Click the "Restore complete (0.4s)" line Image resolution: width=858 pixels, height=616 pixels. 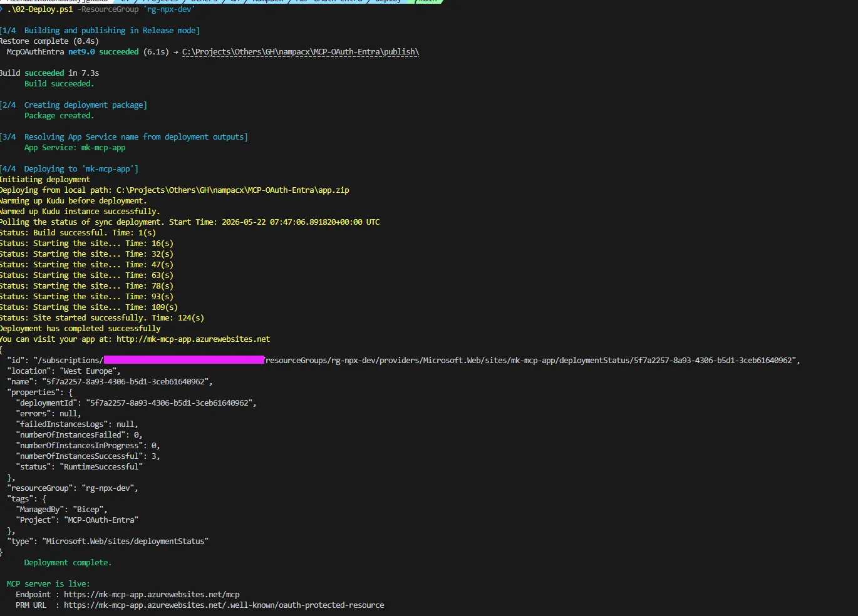(x=49, y=41)
